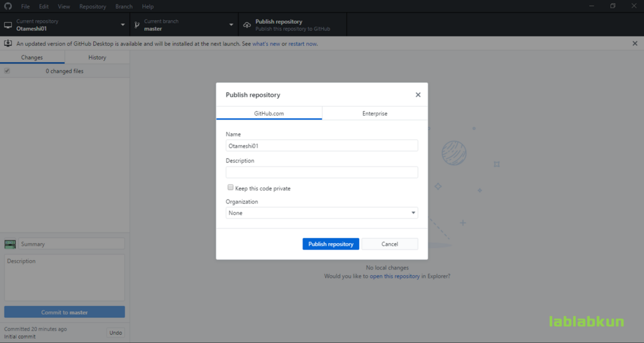Screen dimensions: 644x343
Task: Click the GitHub logo icon in the menu bar
Action: (8, 6)
